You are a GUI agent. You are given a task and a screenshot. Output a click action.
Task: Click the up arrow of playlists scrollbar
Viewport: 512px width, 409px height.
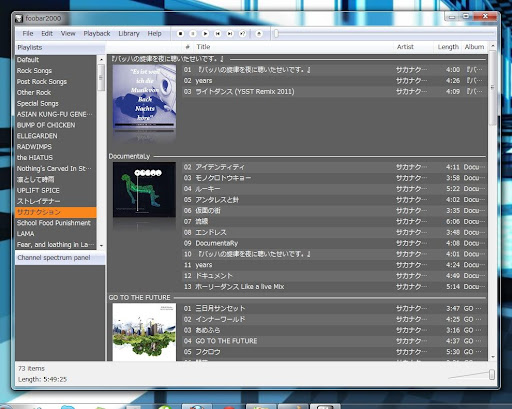(x=101, y=60)
